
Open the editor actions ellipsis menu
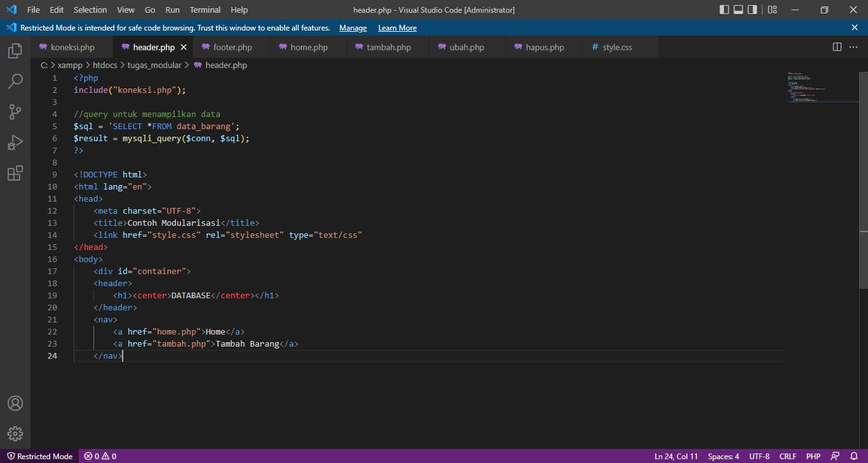(x=855, y=46)
